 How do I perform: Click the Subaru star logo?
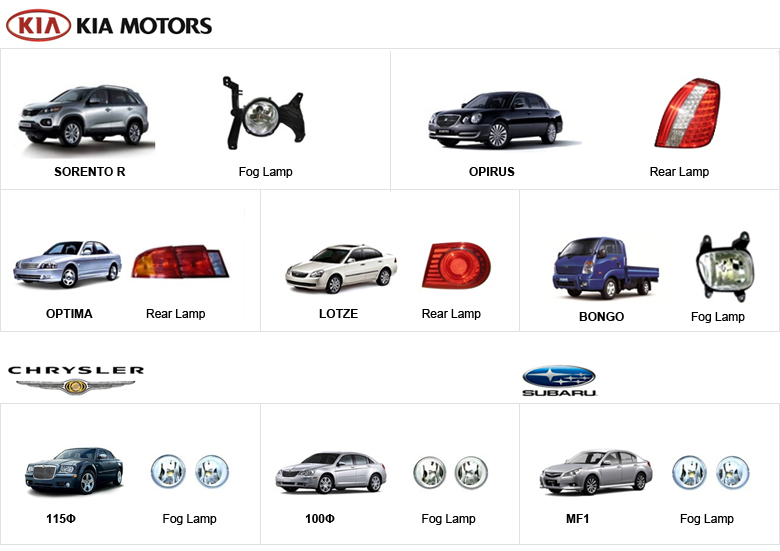click(x=559, y=381)
